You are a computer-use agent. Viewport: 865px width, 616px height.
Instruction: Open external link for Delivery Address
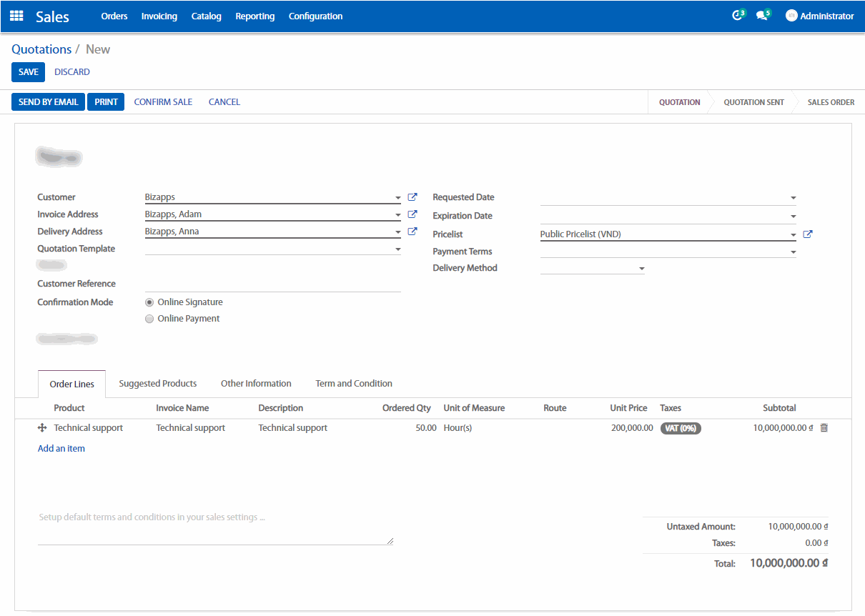(x=412, y=232)
